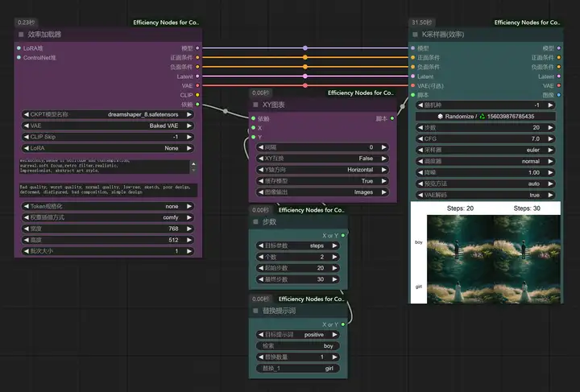The width and height of the screenshot is (580, 392).
Task: Click the X input port on XY图表
Action: pos(254,128)
